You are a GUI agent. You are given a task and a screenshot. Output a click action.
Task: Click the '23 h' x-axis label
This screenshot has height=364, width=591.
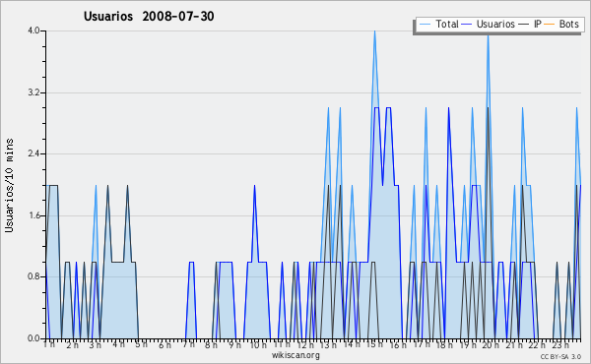point(560,344)
